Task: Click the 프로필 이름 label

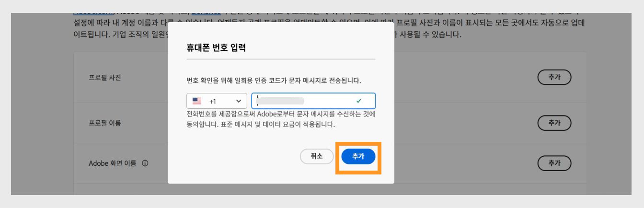Action: 105,123
